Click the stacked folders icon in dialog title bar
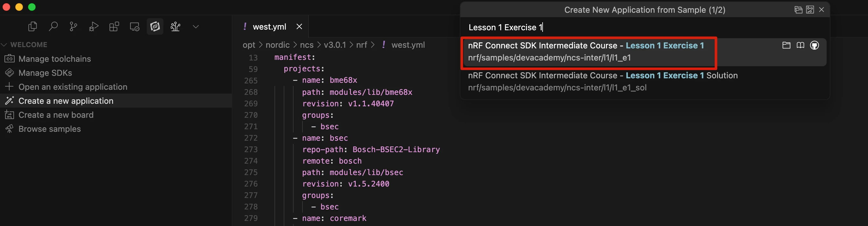This screenshot has width=868, height=226. pyautogui.click(x=798, y=10)
